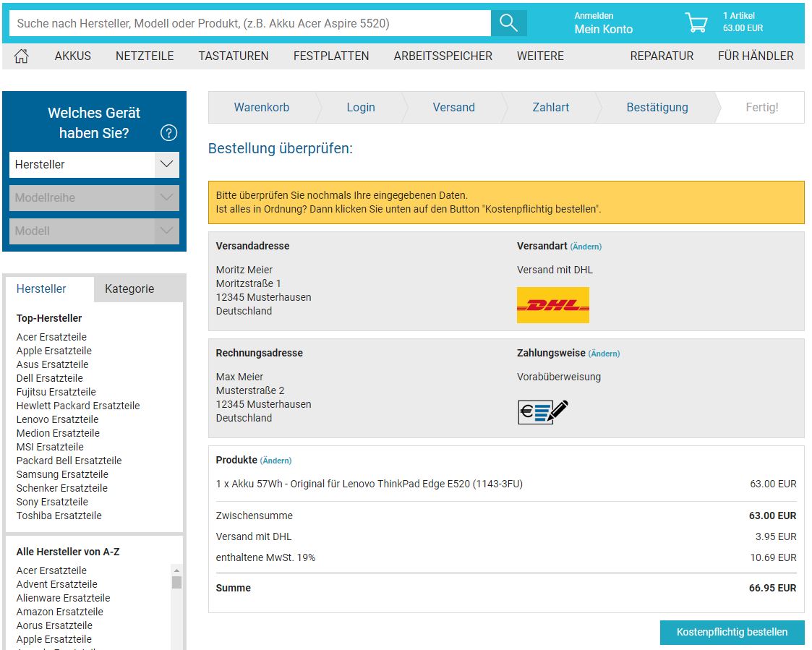Viewport: 812px width, 650px height.
Task: Open Top-Hersteller Apple Ersatzteile link
Action: pos(54,351)
